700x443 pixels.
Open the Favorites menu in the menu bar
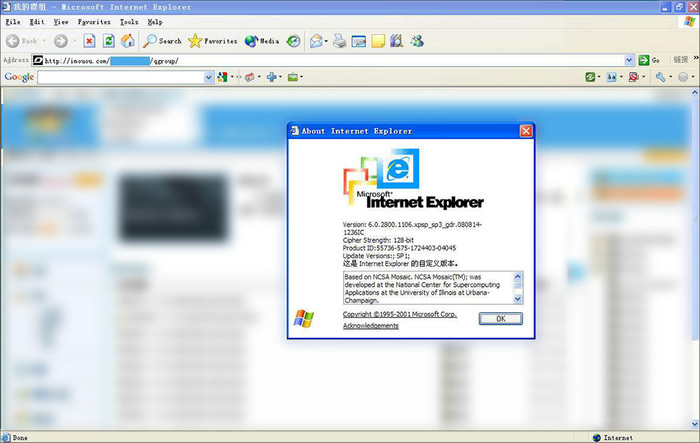click(94, 21)
